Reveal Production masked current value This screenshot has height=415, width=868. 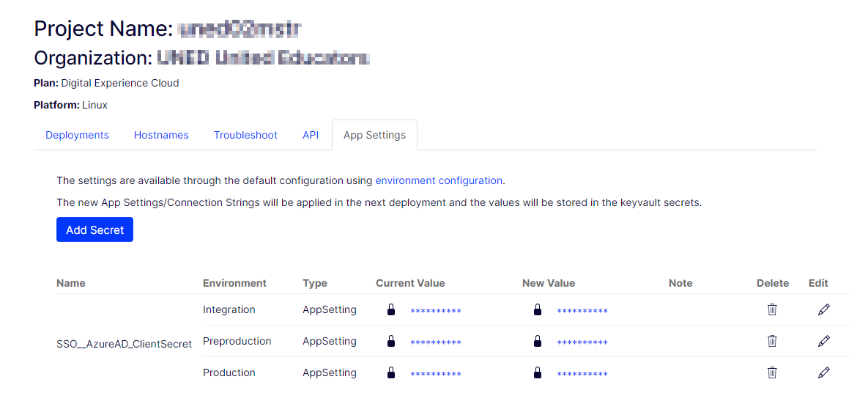(436, 374)
